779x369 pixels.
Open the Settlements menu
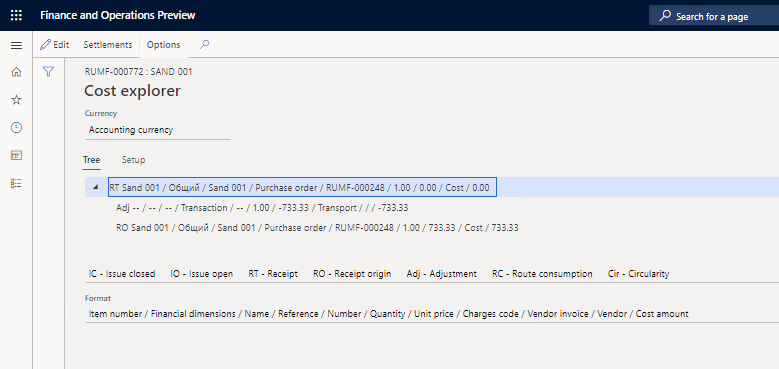(108, 45)
